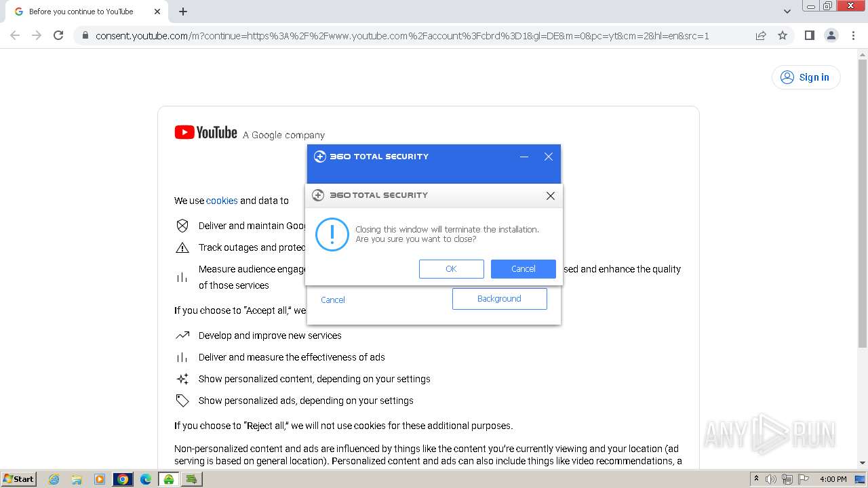Show hidden system tray icons
Image resolution: width=868 pixels, height=488 pixels.
click(x=756, y=479)
